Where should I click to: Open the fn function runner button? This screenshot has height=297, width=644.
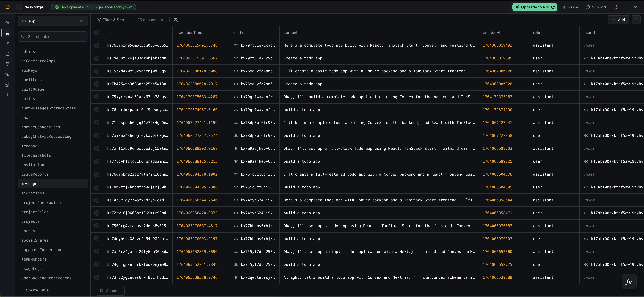click(x=629, y=282)
